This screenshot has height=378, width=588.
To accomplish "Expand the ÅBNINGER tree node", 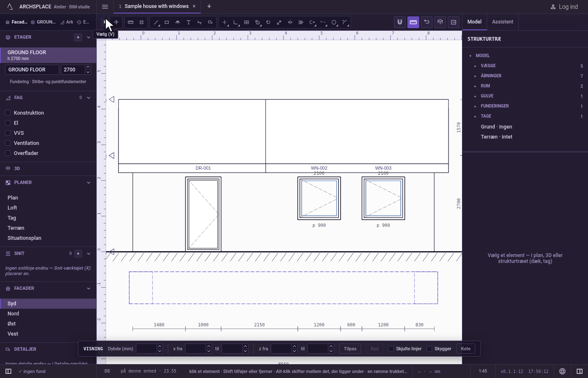I will pos(475,76).
